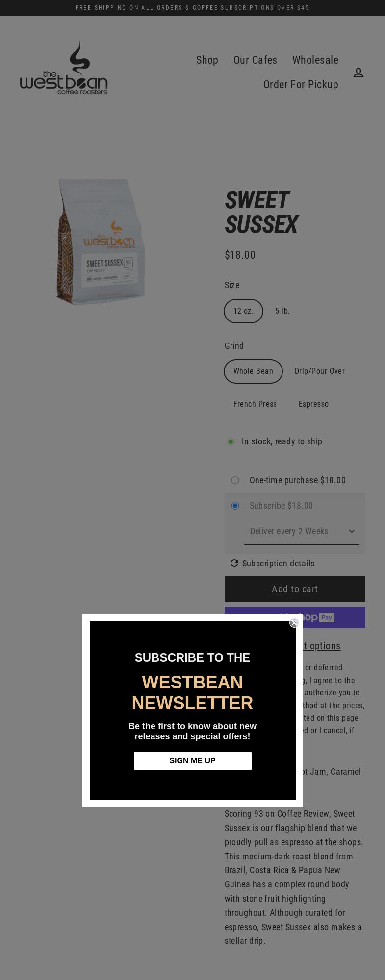Choose the 12 oz. size

(244, 311)
